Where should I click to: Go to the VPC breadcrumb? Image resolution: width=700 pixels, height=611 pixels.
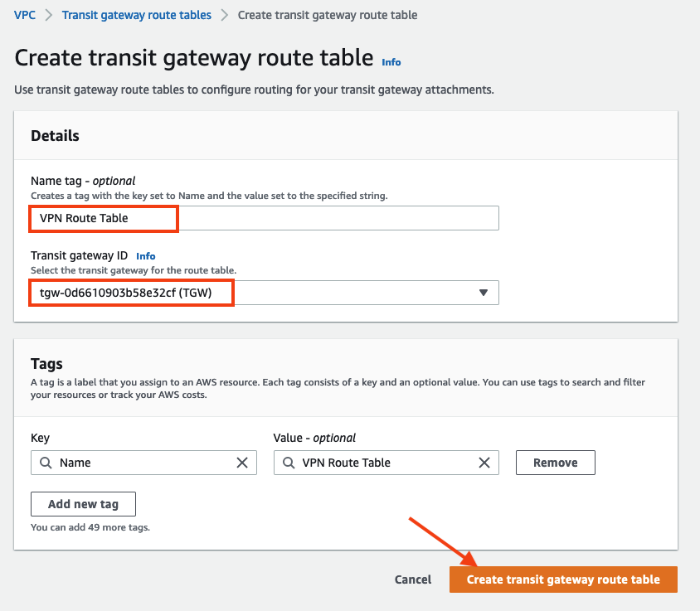coord(25,15)
